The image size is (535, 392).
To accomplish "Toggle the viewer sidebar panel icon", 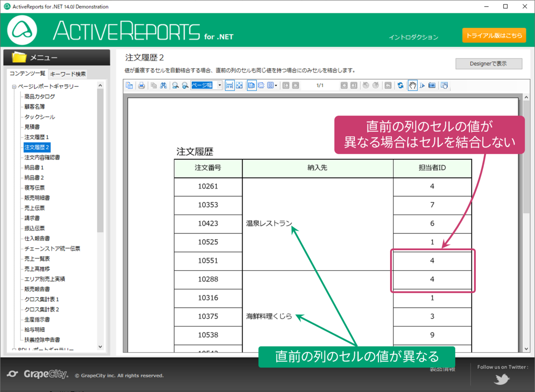I will click(x=129, y=85).
